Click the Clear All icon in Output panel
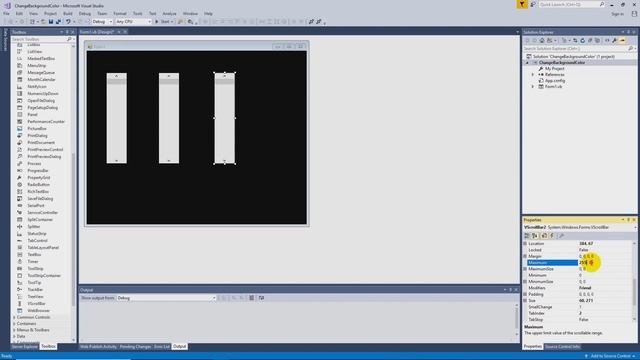Screen dimensions: 640x360 click(252, 298)
